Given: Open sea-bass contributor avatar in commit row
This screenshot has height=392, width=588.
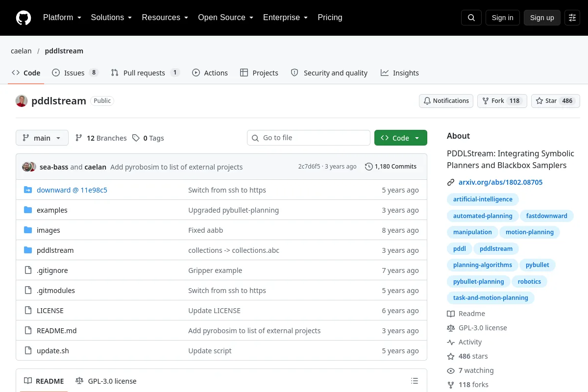Looking at the screenshot, I should tap(26, 167).
